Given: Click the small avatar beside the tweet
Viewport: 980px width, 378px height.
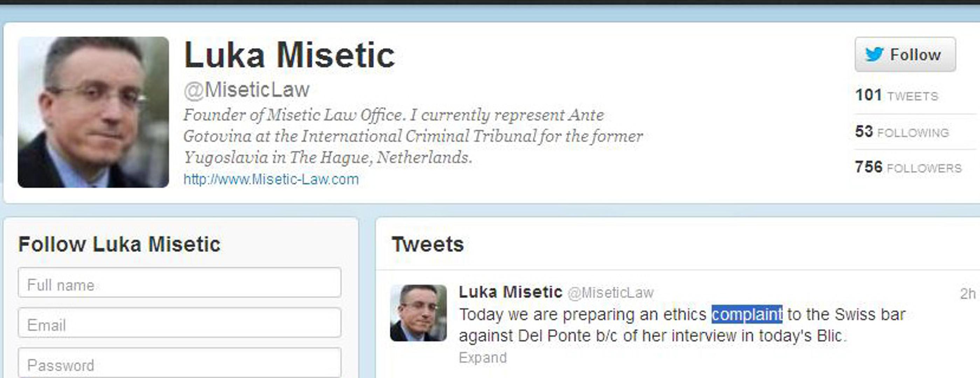Looking at the screenshot, I should (418, 313).
